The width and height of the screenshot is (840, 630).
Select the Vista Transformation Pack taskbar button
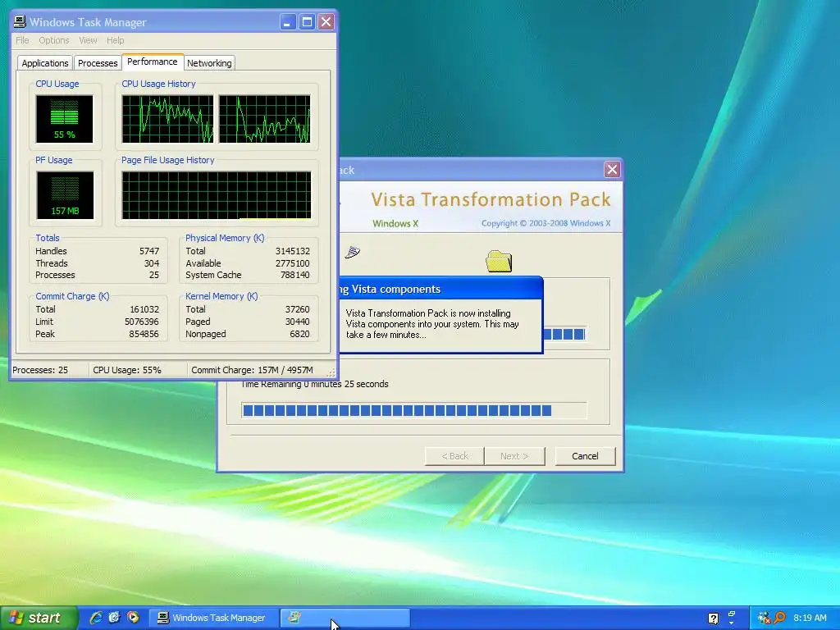(x=345, y=618)
